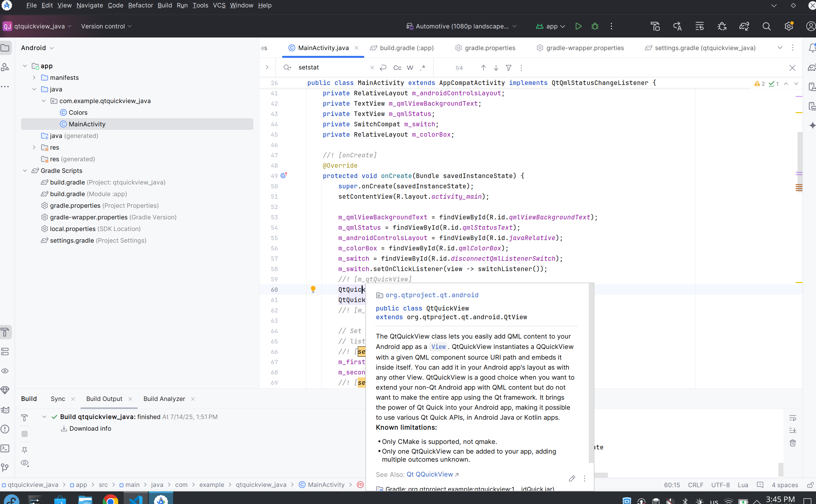
Task: Switch to gradle.properties editor tab
Action: point(485,48)
